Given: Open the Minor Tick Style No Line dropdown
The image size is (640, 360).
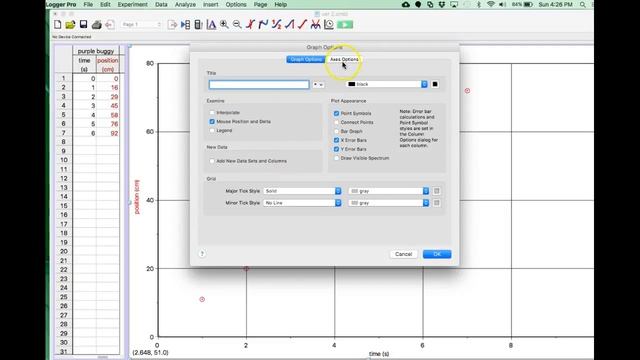Looking at the screenshot, I should [x=302, y=203].
